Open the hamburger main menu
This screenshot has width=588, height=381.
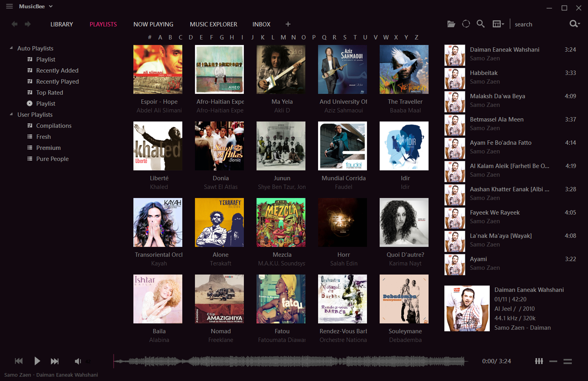click(x=9, y=6)
